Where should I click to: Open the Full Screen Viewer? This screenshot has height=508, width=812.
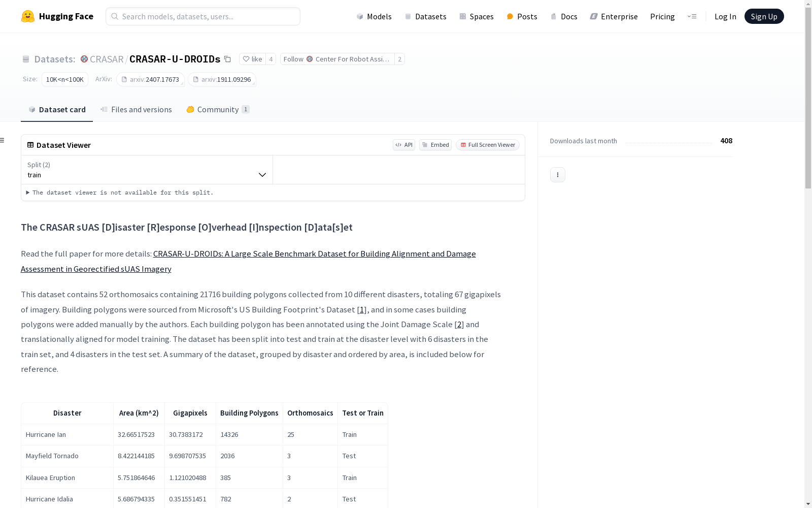488,145
